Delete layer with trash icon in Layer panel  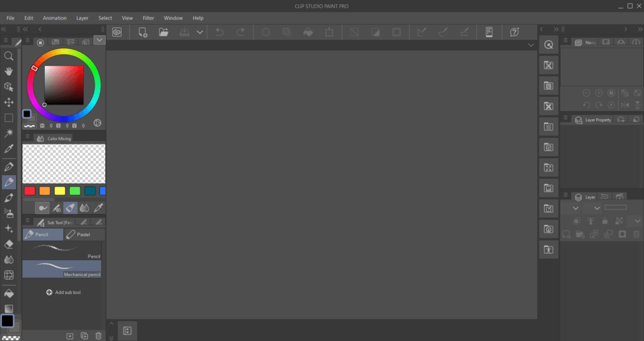pos(636,234)
